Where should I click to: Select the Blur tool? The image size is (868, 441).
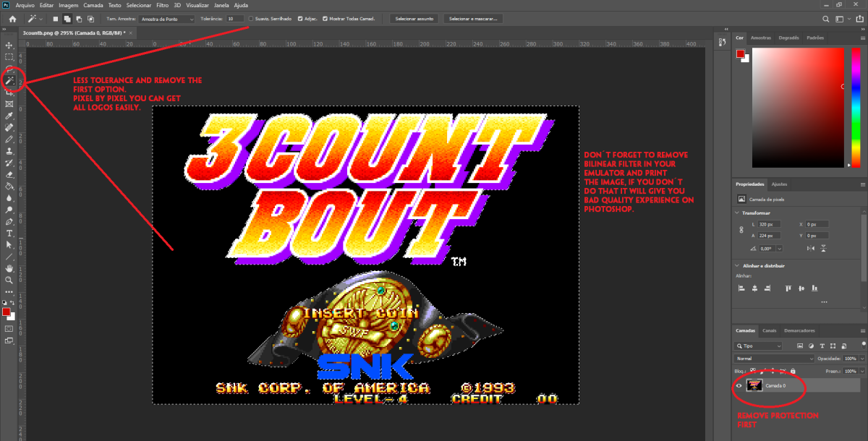pos(9,197)
